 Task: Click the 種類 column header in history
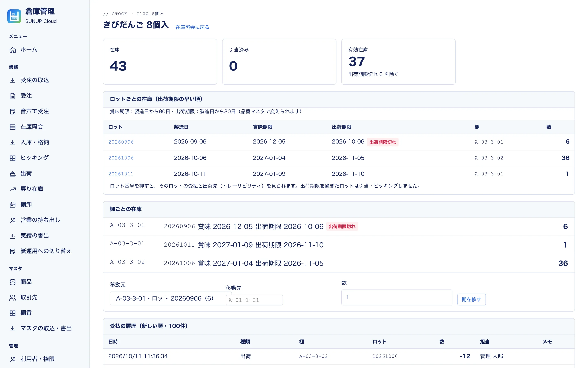click(x=245, y=342)
